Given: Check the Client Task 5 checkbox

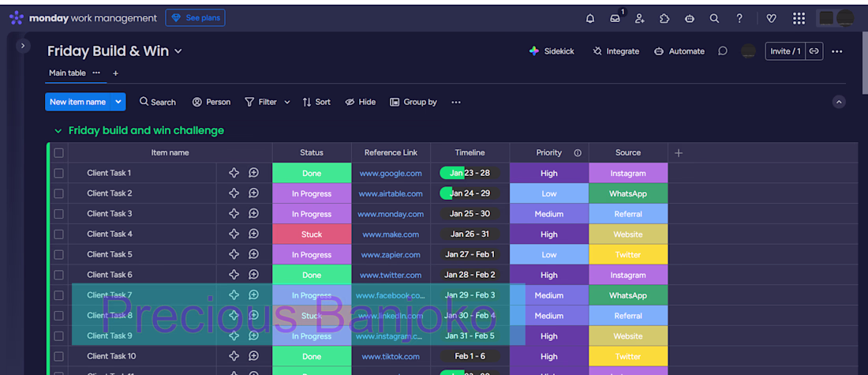Looking at the screenshot, I should (x=58, y=255).
